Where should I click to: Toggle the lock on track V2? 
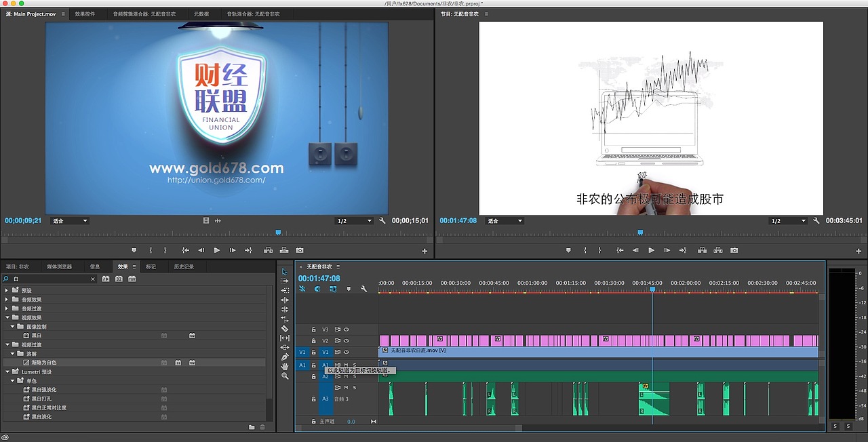(x=313, y=340)
